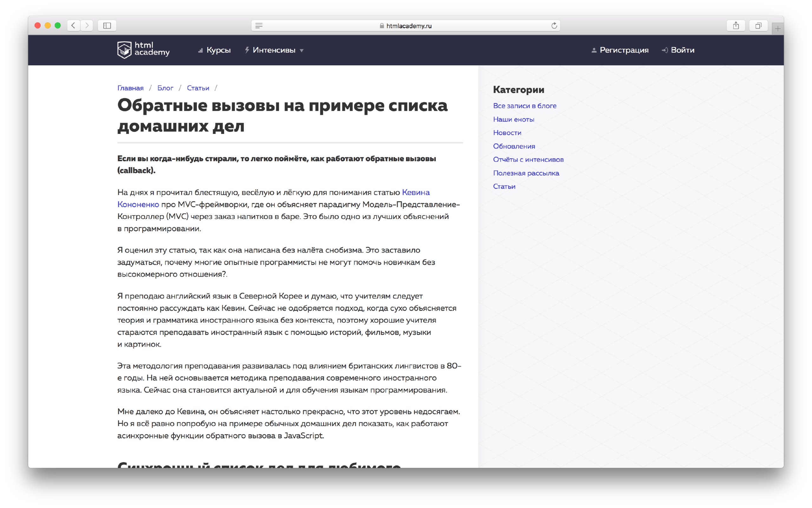This screenshot has width=812, height=508.
Task: Minimize the window with yellow button
Action: (48, 25)
